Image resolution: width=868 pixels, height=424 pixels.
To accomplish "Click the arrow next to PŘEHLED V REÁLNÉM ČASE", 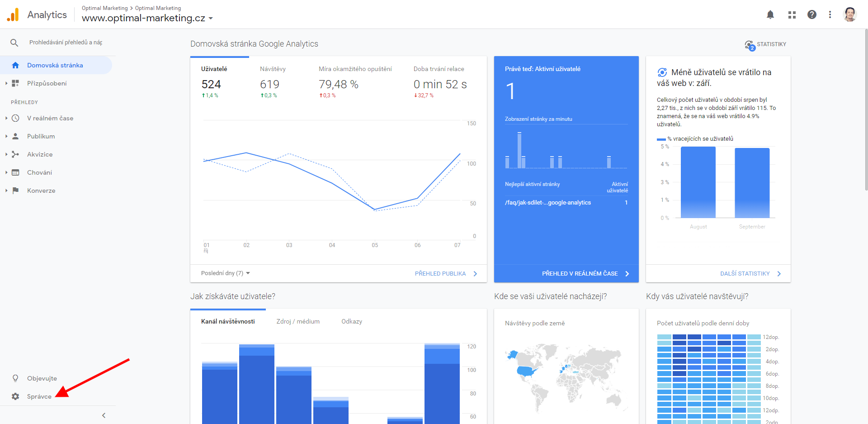I will pyautogui.click(x=627, y=274).
